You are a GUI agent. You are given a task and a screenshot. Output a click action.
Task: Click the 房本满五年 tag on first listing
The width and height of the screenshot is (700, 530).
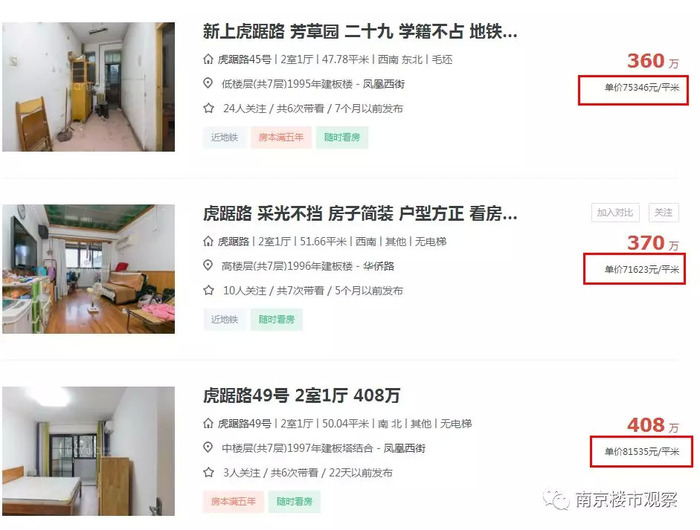click(281, 138)
